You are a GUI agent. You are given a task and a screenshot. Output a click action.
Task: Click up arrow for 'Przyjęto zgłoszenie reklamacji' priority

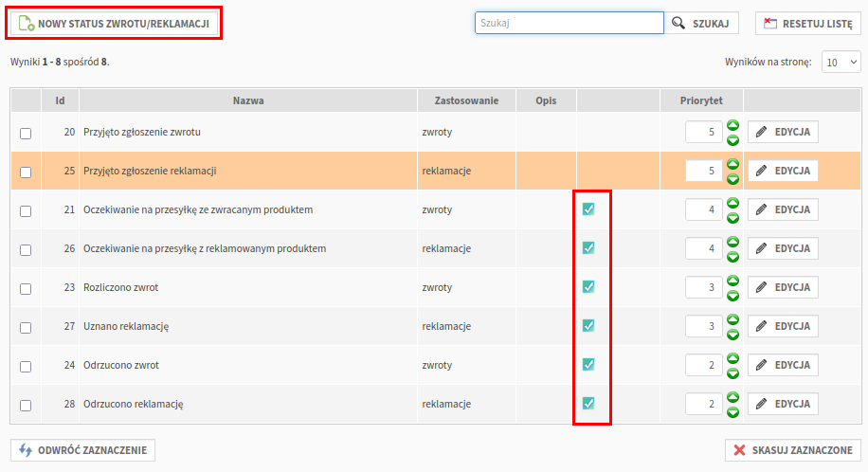click(x=732, y=164)
